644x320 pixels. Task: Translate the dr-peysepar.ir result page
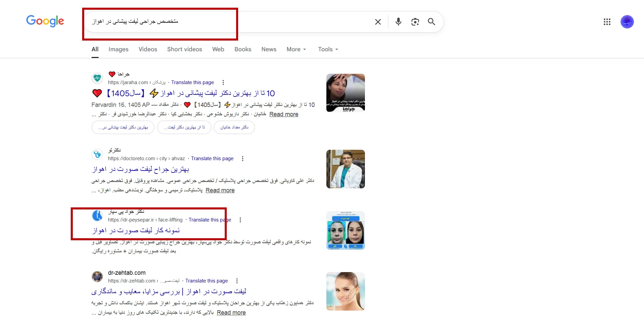[210, 220]
